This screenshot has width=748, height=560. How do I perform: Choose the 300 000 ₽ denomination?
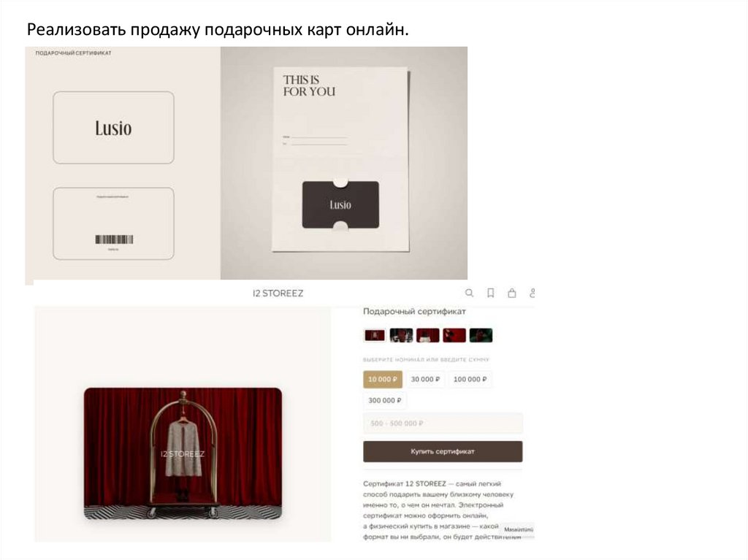click(384, 400)
